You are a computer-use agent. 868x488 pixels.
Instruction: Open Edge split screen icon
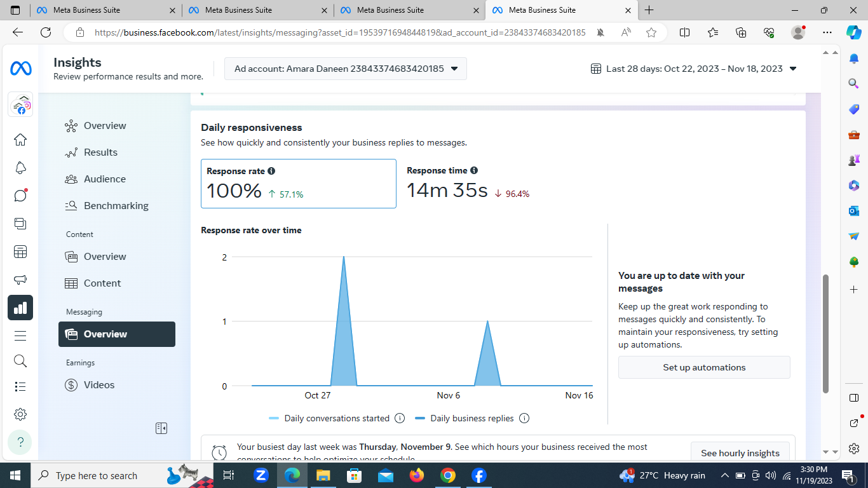coord(684,32)
